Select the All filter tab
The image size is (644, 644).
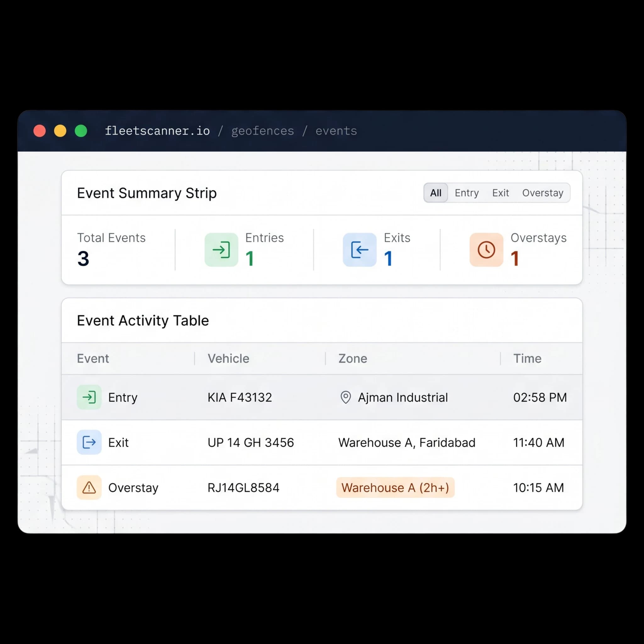(436, 193)
